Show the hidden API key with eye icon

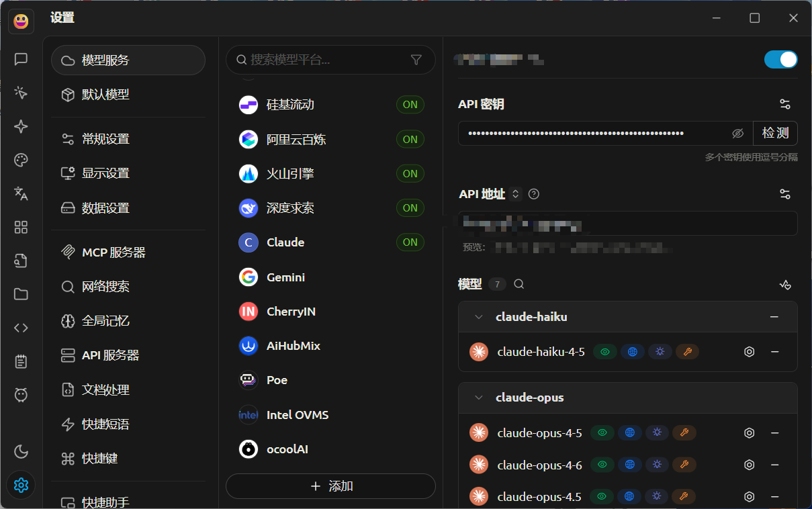[x=737, y=134]
